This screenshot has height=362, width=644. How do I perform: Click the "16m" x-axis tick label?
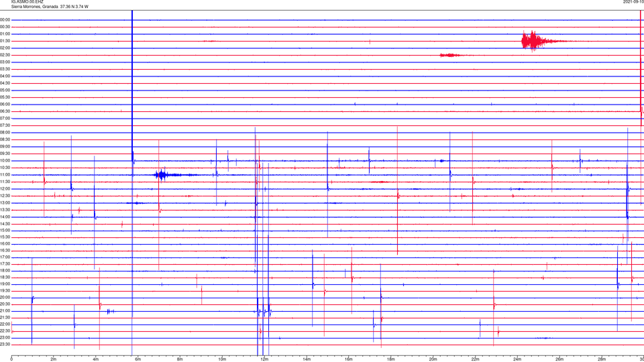point(349,359)
